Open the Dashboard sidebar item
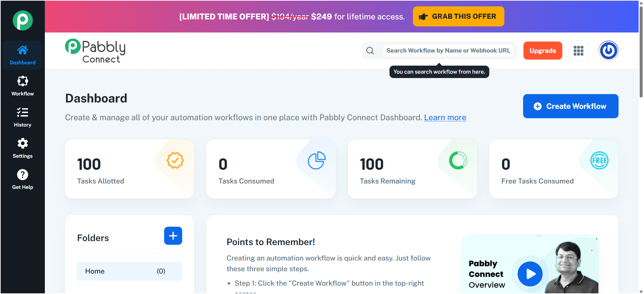 23,55
